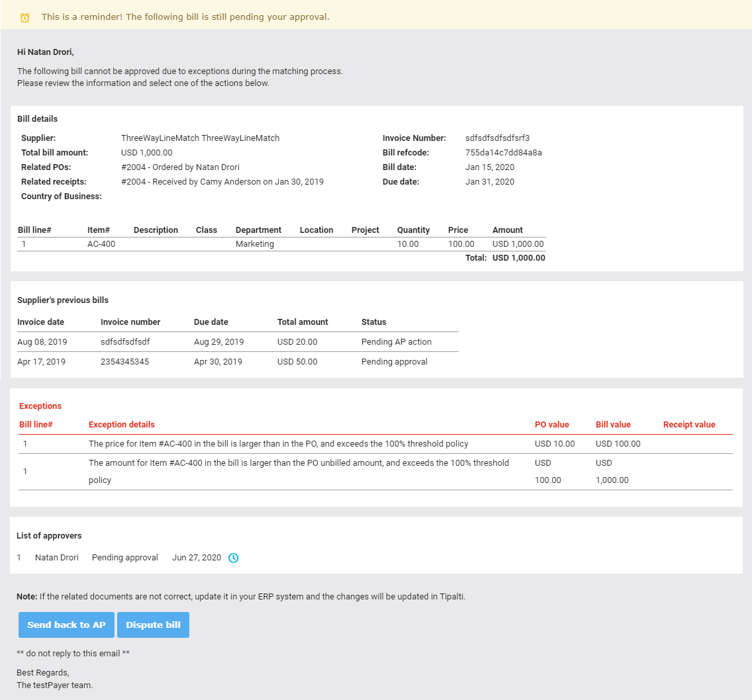Viewport: 752px width, 700px height.
Task: Click bill refcode 755da14c7dd84a8a
Action: pos(504,152)
